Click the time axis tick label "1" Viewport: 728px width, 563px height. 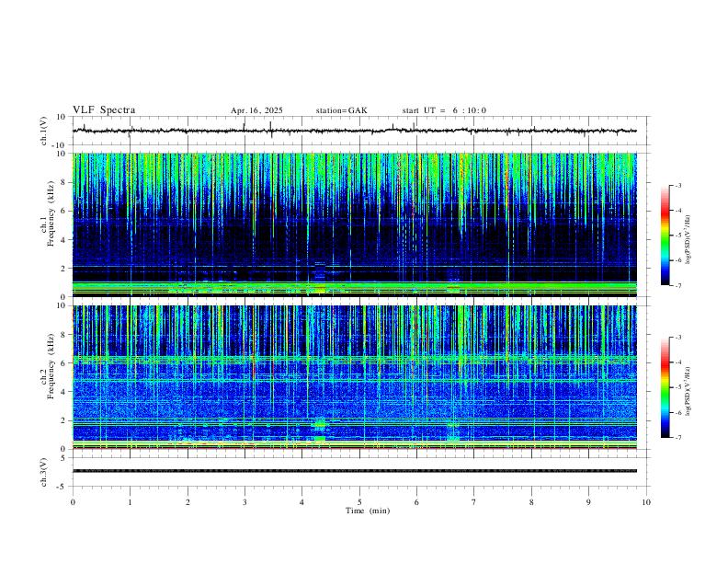tap(130, 502)
